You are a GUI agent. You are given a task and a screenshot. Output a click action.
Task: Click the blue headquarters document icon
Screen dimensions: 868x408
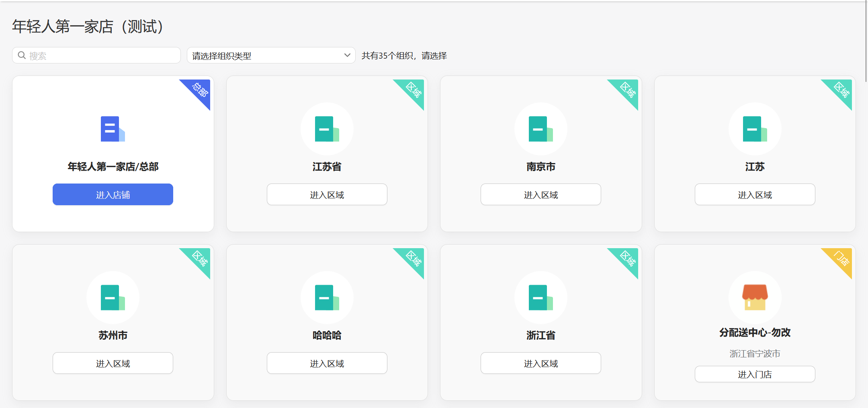[113, 129]
